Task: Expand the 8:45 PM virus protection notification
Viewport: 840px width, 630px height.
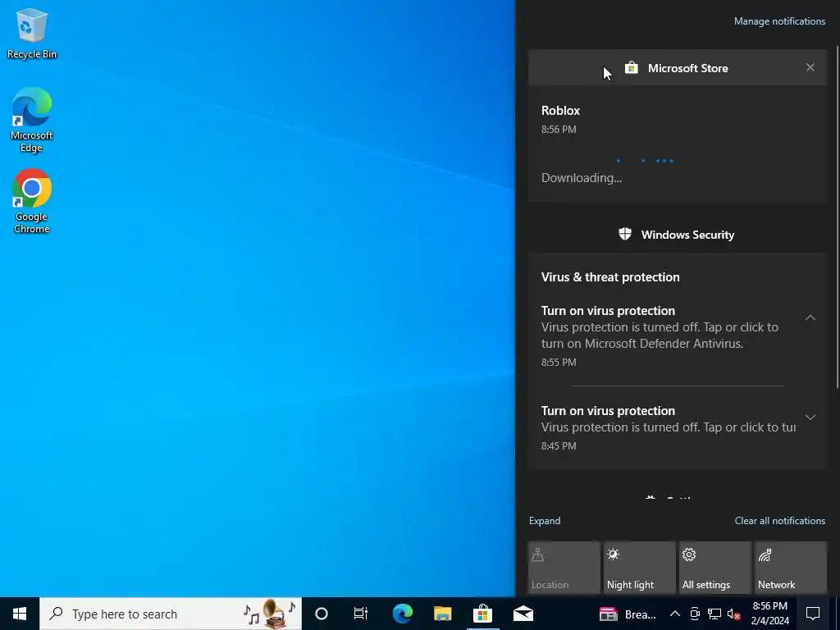Action: tap(810, 418)
